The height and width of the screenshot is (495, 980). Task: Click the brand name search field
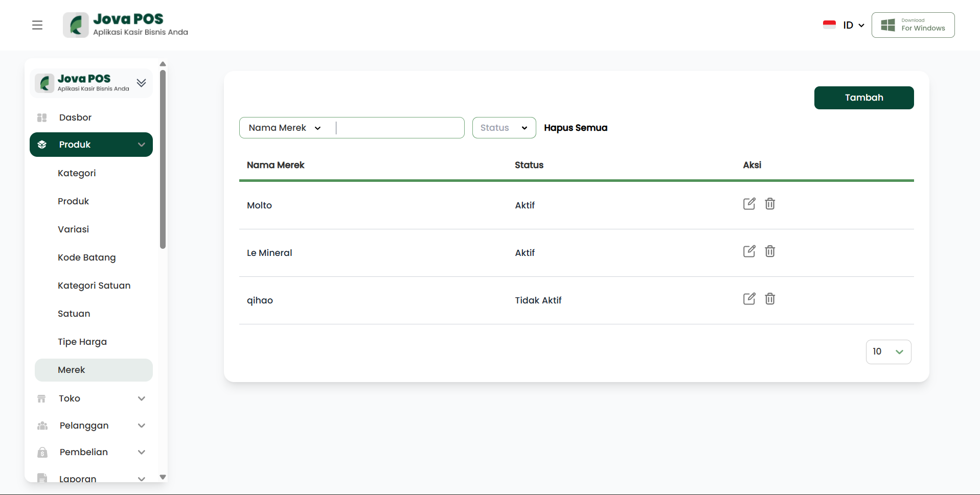click(399, 128)
